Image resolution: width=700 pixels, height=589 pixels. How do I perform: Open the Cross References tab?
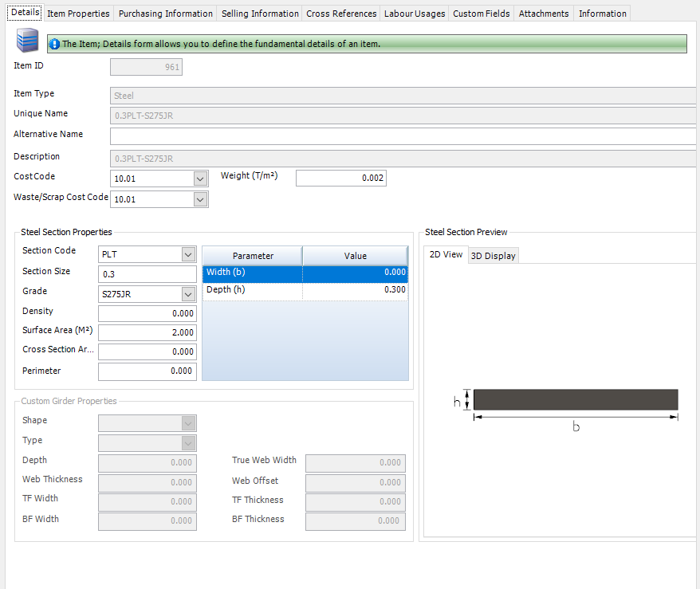(x=341, y=14)
